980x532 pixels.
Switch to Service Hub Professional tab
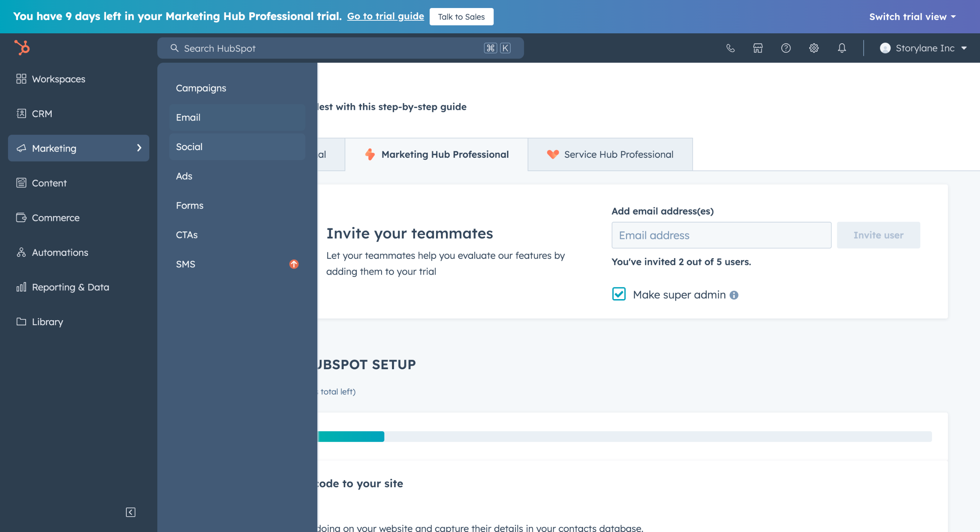pyautogui.click(x=610, y=154)
